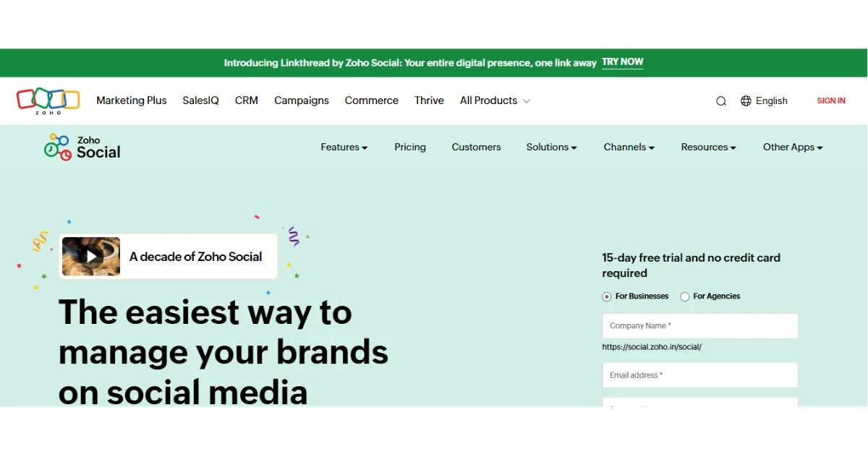Go to SalesIQ
Viewport: 868px width, 454px height.
[200, 100]
